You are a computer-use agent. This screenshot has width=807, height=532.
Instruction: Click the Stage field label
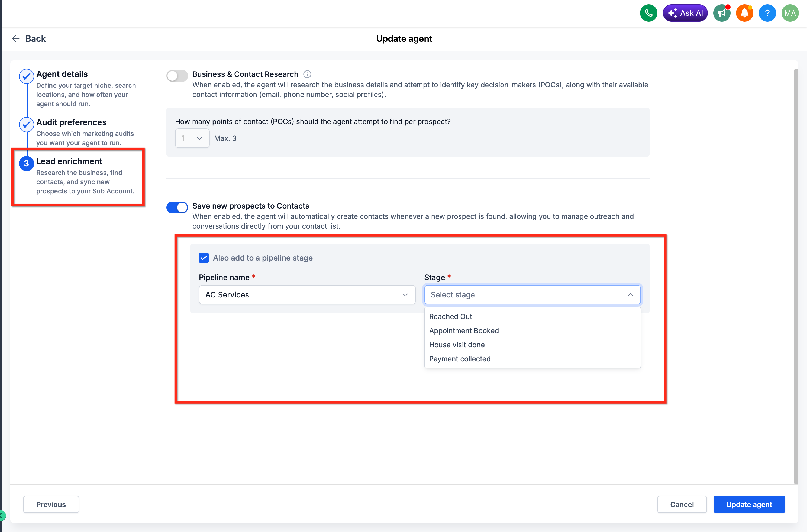tap(434, 278)
